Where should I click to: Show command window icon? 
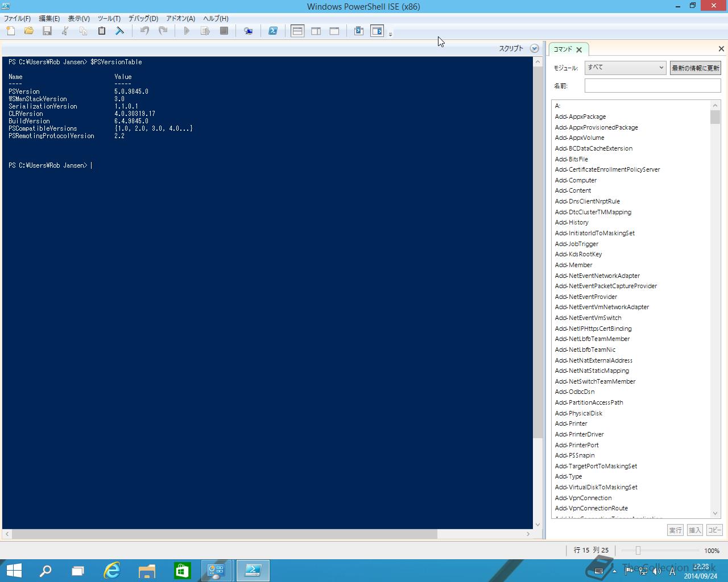coord(359,31)
